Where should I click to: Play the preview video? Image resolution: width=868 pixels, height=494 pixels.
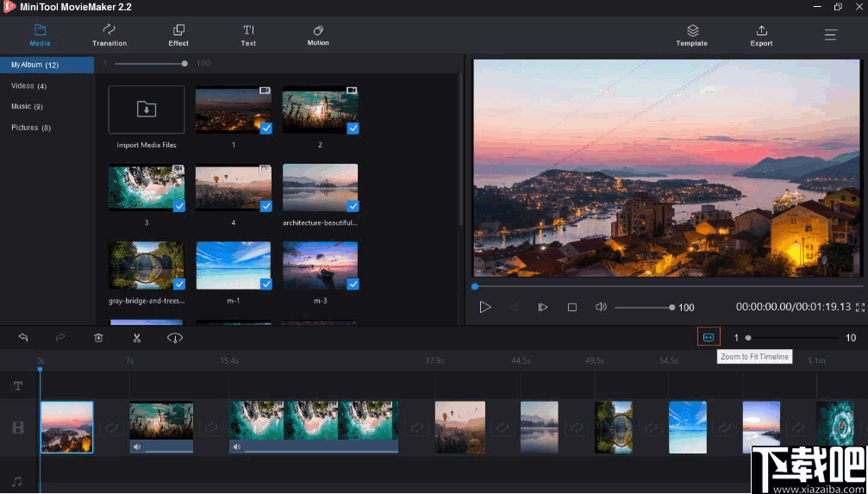[x=485, y=307]
